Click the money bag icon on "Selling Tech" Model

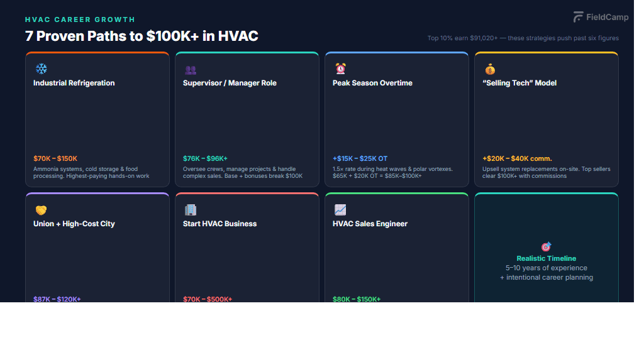click(x=489, y=69)
